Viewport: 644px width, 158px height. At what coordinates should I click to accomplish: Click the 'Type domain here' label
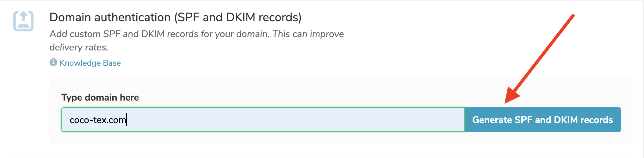(100, 97)
